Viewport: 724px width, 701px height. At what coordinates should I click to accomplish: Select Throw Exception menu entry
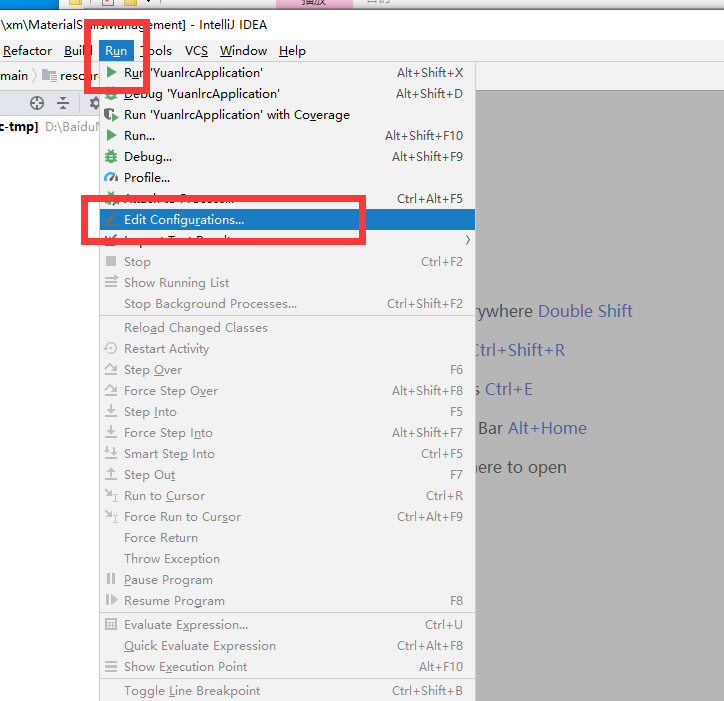pos(287,559)
